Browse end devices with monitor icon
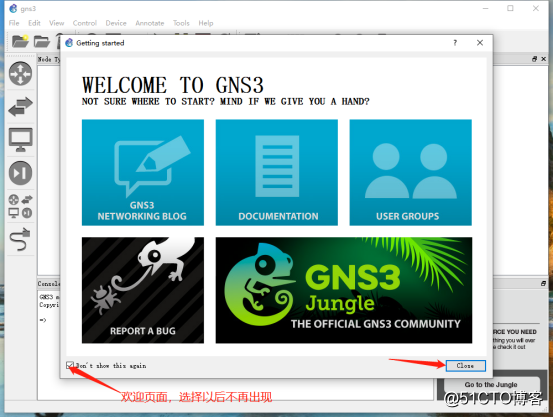 point(20,140)
